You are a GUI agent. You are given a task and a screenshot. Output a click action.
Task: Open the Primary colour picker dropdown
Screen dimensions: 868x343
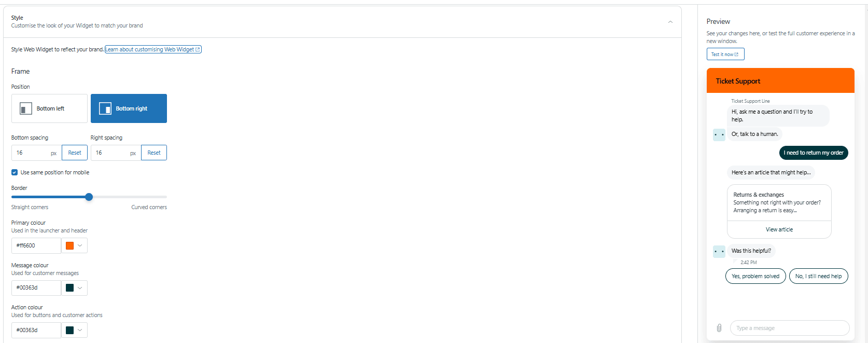coord(74,245)
